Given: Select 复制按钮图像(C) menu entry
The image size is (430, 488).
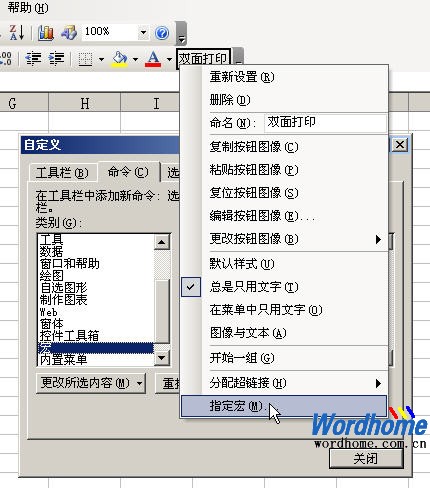Looking at the screenshot, I should tap(285, 147).
